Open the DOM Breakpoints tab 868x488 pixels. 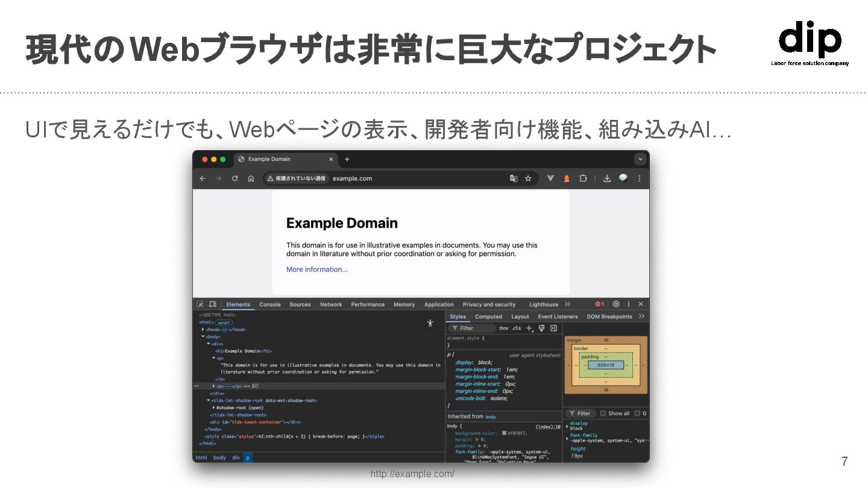pos(609,317)
